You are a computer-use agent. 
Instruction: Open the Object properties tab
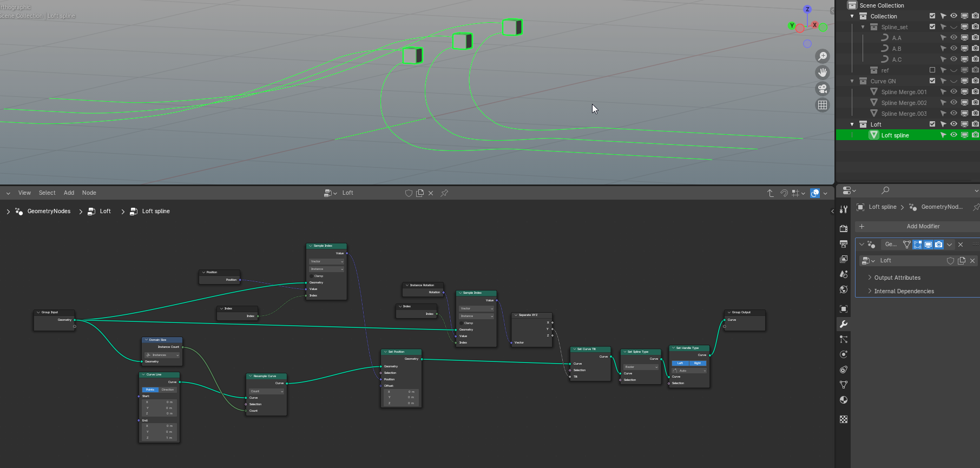[x=844, y=309]
